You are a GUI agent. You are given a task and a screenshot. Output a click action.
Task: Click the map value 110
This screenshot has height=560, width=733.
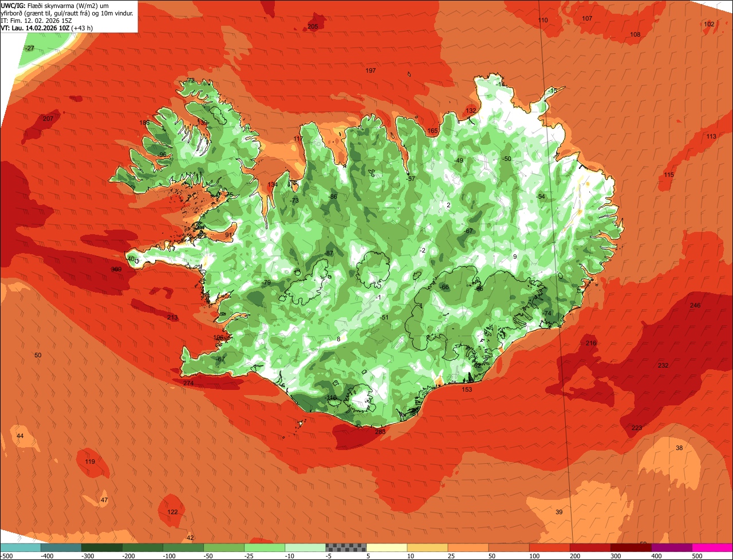click(543, 21)
